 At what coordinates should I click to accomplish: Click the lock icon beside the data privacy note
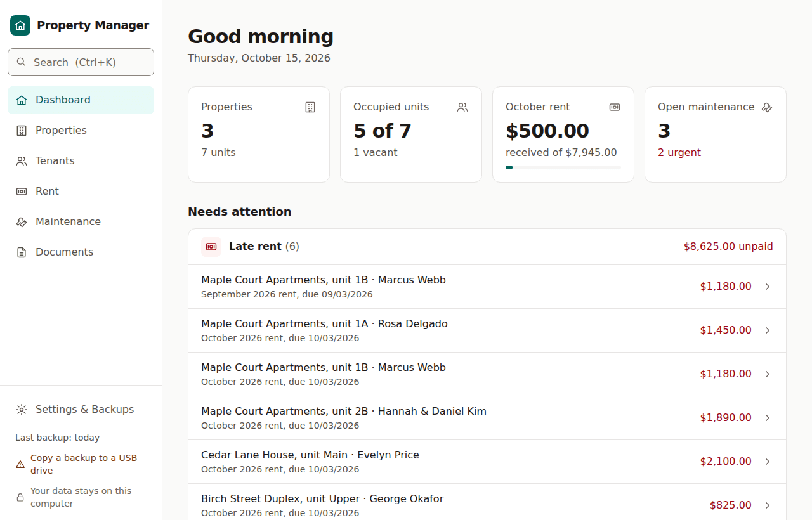20,497
